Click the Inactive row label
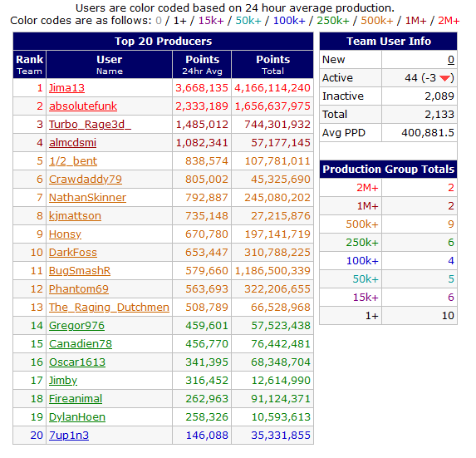Screen dimensions: 476x458 coord(343,96)
